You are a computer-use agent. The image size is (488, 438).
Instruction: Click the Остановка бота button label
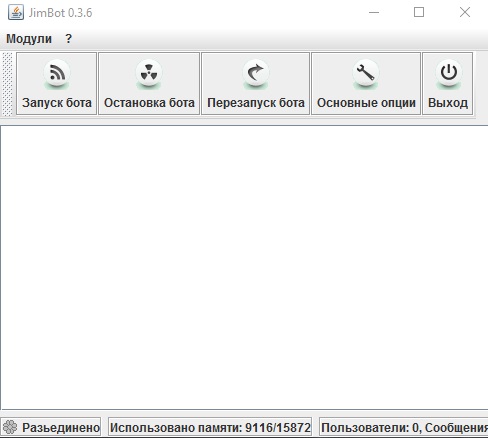[x=149, y=103]
